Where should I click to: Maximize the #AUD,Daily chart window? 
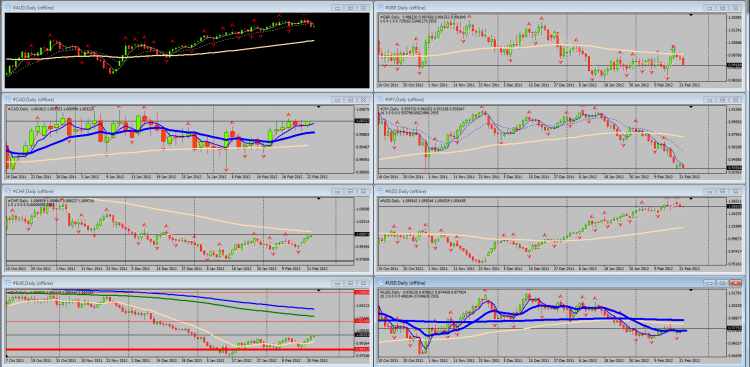coord(351,8)
